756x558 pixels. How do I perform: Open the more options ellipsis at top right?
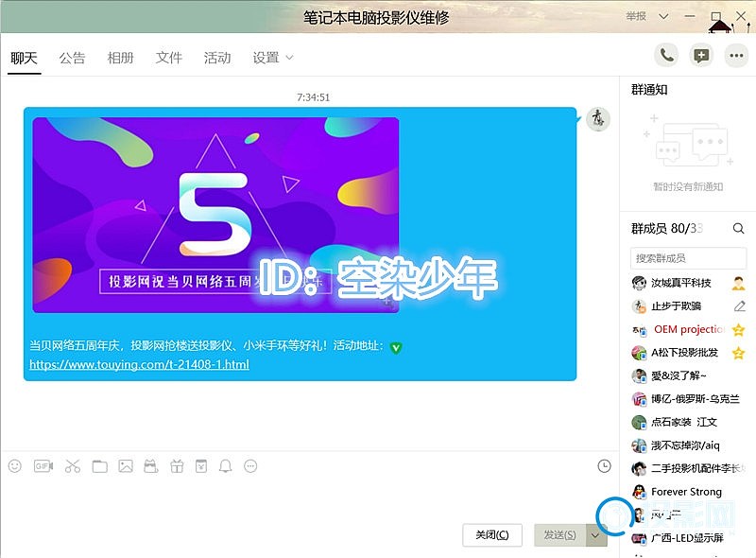point(736,56)
